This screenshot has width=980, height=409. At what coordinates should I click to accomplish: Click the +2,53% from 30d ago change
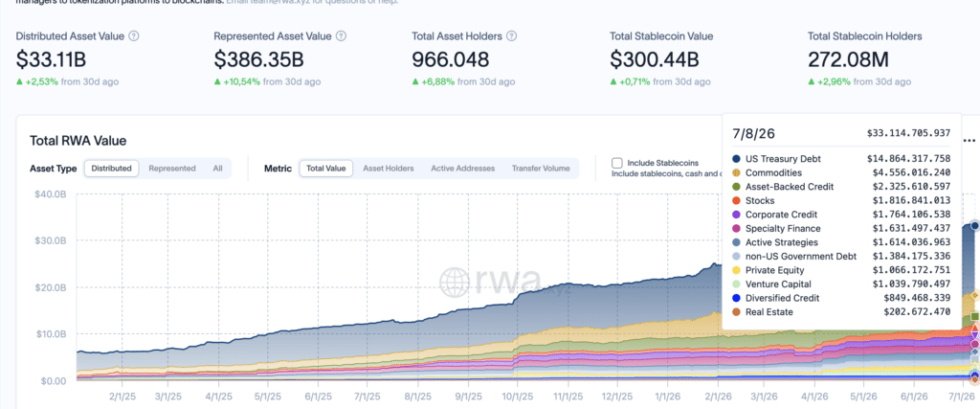(x=67, y=82)
